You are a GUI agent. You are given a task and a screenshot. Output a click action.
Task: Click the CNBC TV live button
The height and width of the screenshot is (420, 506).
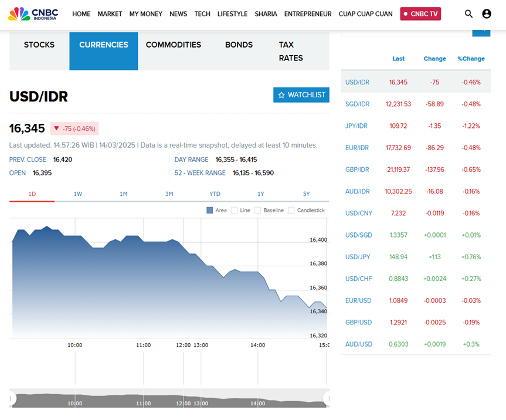coord(420,13)
